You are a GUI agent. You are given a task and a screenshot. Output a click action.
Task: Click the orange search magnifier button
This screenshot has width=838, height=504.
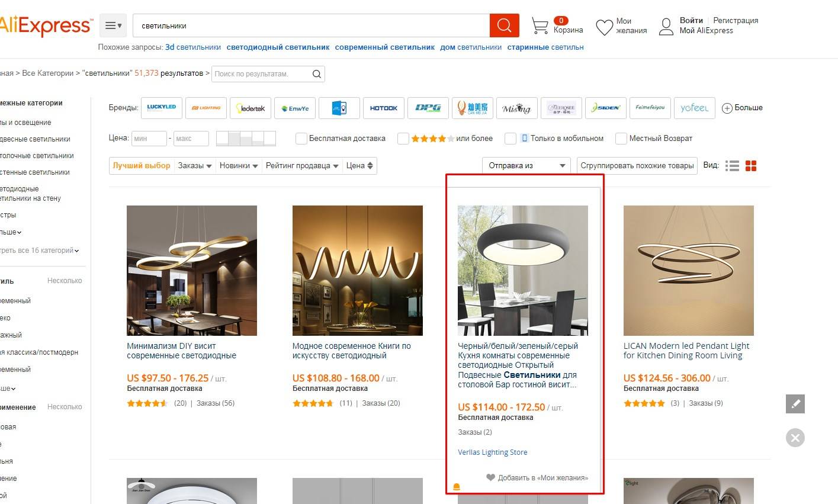504,25
